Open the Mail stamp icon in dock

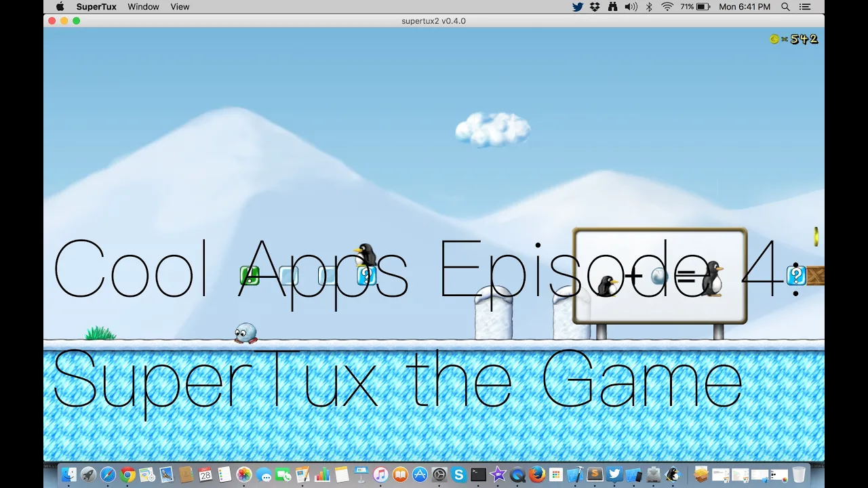point(166,474)
